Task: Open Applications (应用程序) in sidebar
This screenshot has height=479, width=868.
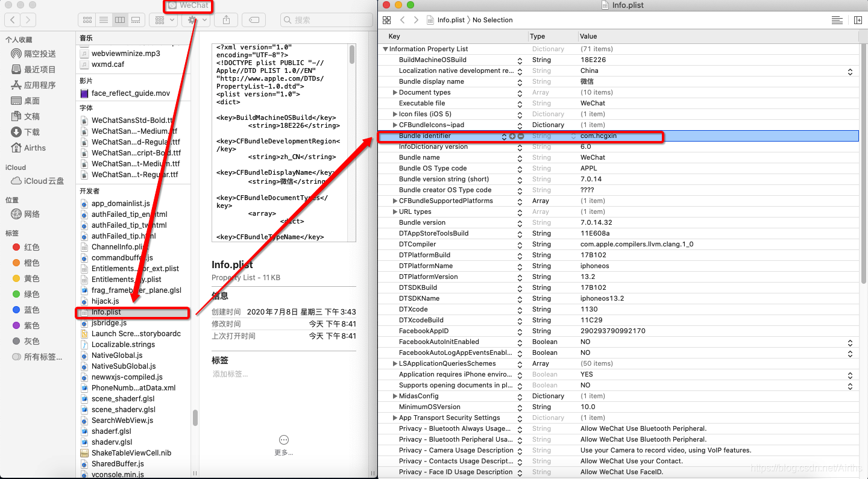Action: (x=34, y=85)
